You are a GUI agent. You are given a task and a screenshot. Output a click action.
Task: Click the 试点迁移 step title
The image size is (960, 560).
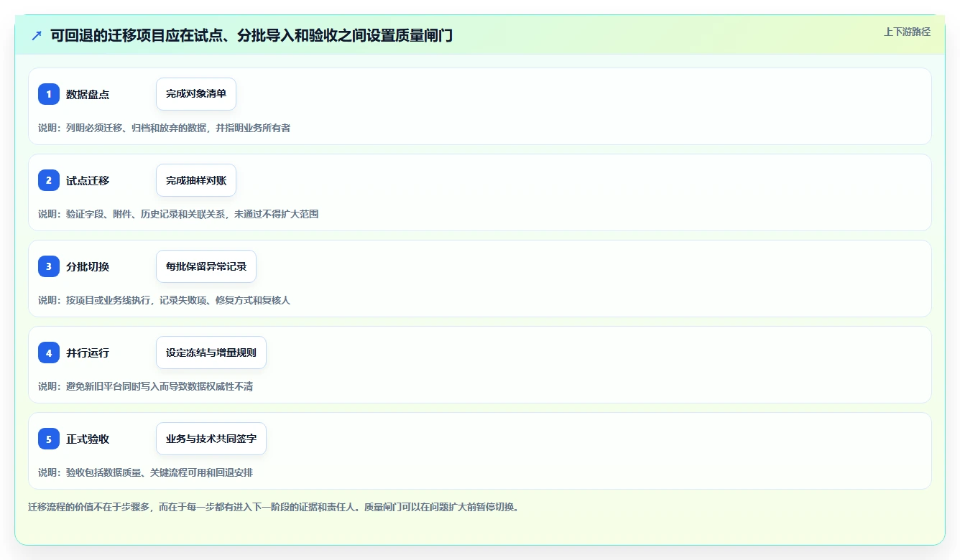[x=88, y=180]
